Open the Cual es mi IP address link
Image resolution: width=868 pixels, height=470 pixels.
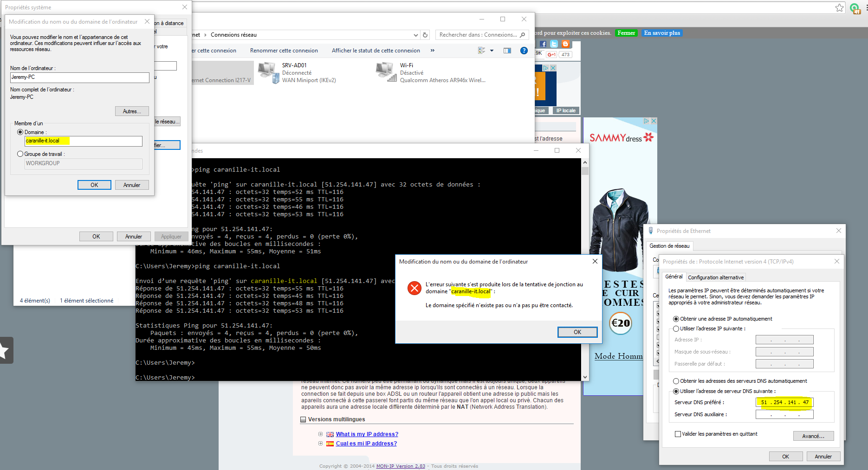coord(366,444)
